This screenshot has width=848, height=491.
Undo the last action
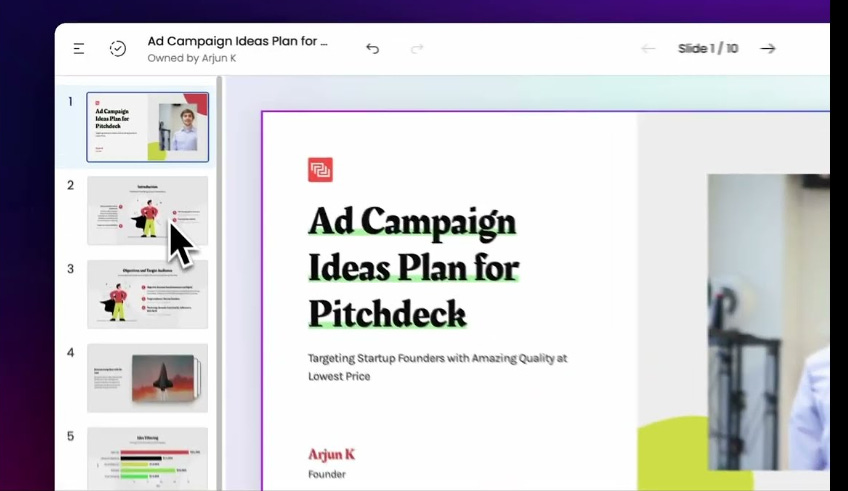tap(372, 49)
